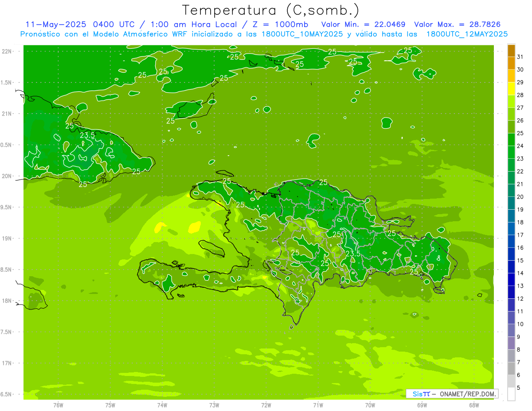This screenshot has height=411, width=532.
Task: Click the longitude label "75W"
Action: click(110, 405)
